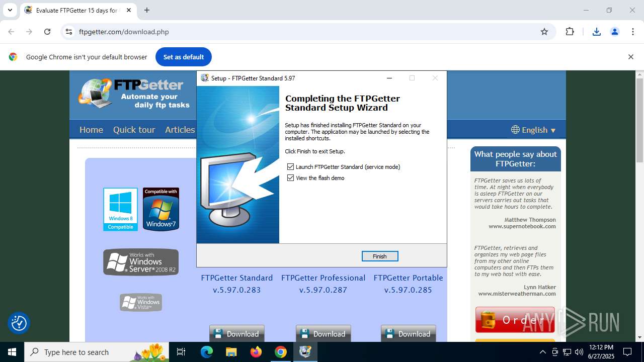Open volume tray icon
The width and height of the screenshot is (644, 362).
coord(579,352)
